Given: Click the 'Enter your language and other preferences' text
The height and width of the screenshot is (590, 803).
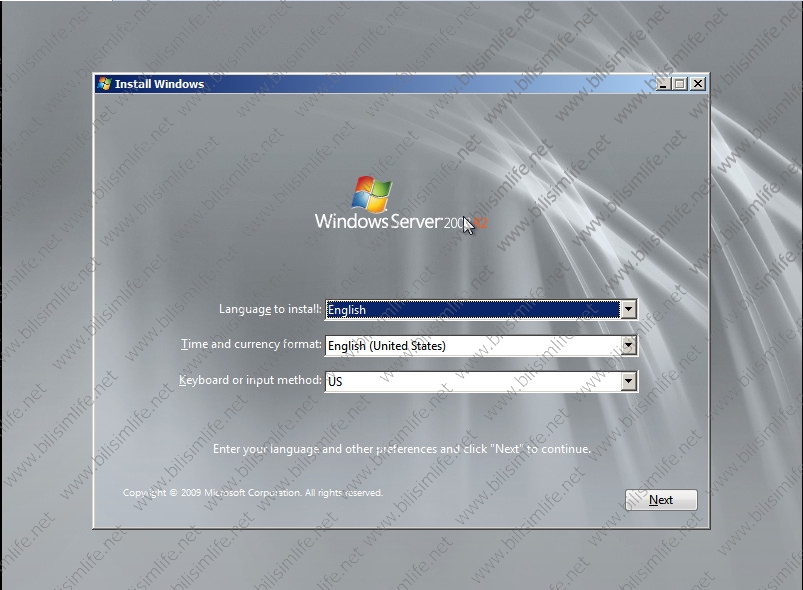Looking at the screenshot, I should 402,449.
